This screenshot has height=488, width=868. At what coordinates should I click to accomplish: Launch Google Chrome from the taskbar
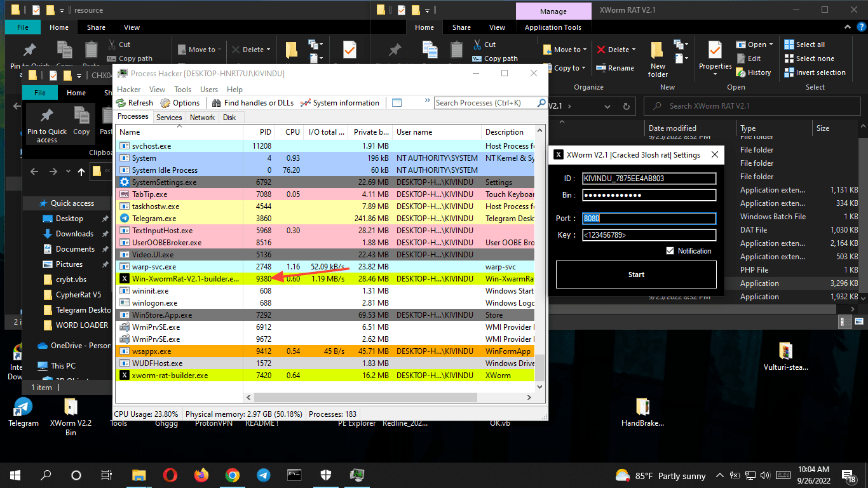click(x=232, y=475)
